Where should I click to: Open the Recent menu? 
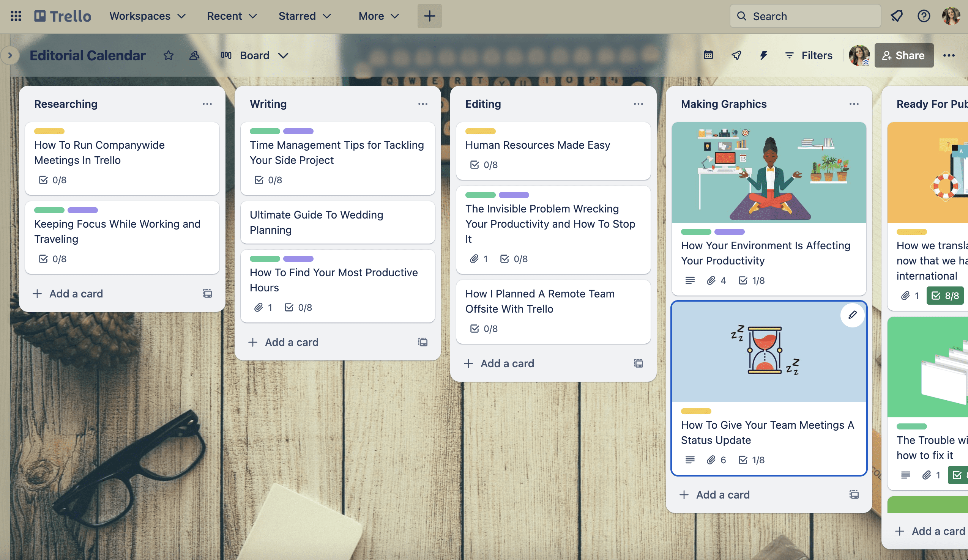232,16
